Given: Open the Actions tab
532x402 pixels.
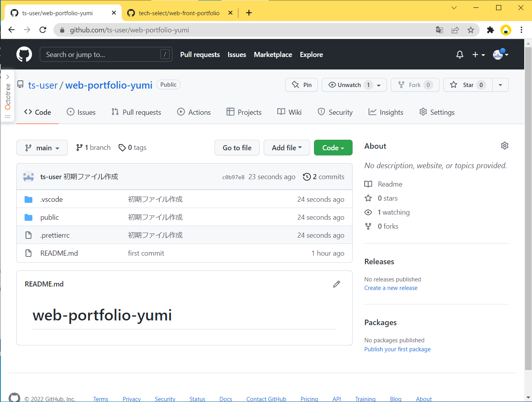Looking at the screenshot, I should point(194,112).
